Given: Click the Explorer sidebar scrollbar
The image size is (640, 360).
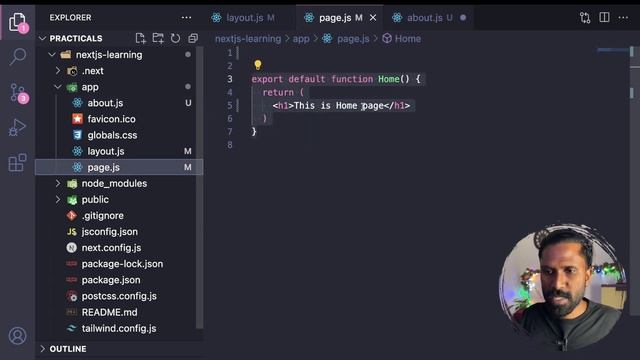Looking at the screenshot, I should pos(199,188).
